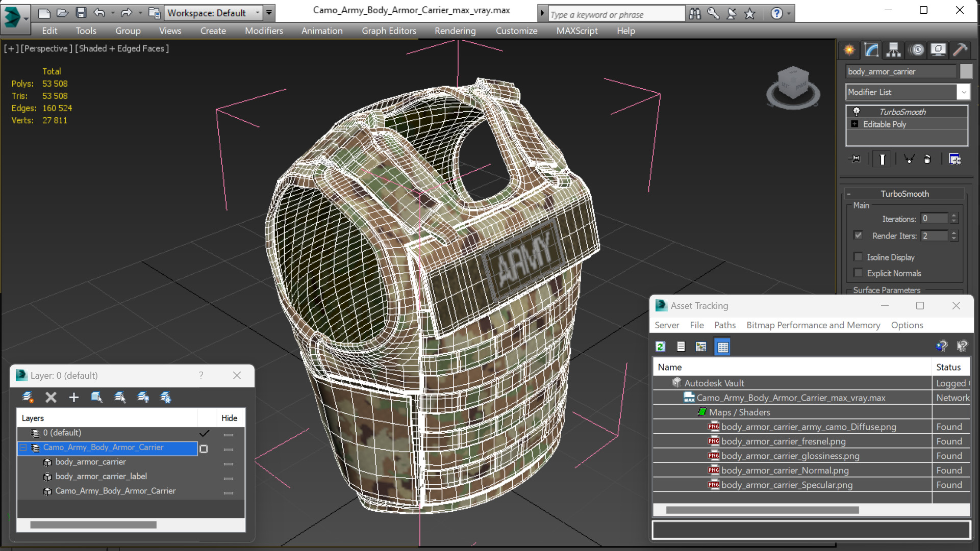This screenshot has width=980, height=551.
Task: Expand the Editable Poly sub-objects
Action: pos(855,124)
